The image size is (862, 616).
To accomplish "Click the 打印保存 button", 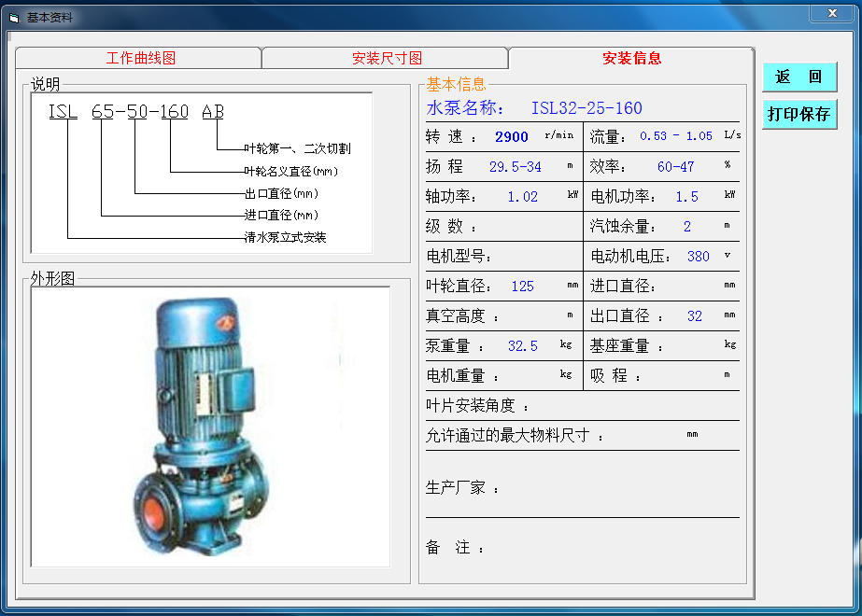I will [799, 114].
